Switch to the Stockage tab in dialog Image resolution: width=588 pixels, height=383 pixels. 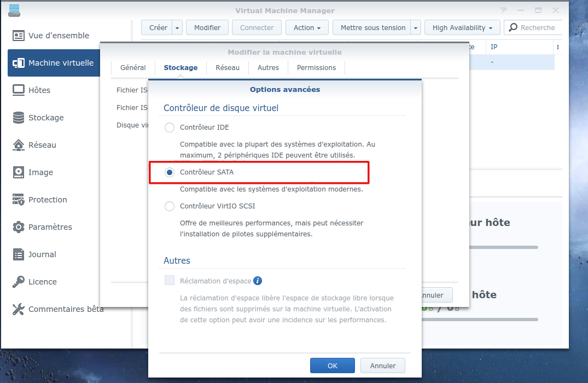(x=181, y=67)
